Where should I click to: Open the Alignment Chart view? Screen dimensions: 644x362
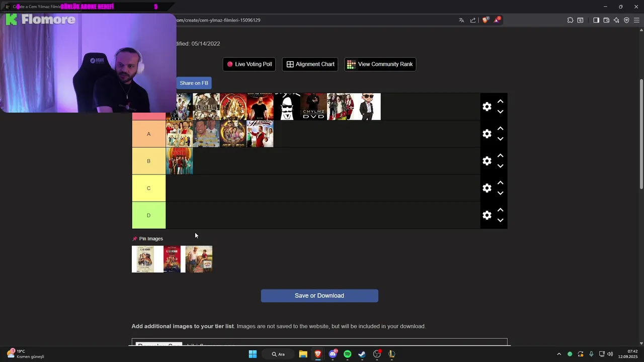[x=310, y=64]
